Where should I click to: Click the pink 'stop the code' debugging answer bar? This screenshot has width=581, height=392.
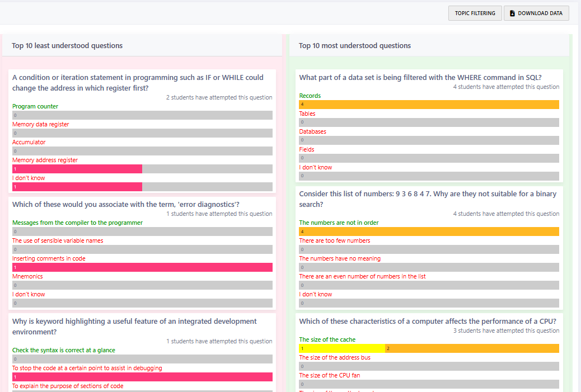tap(142, 377)
